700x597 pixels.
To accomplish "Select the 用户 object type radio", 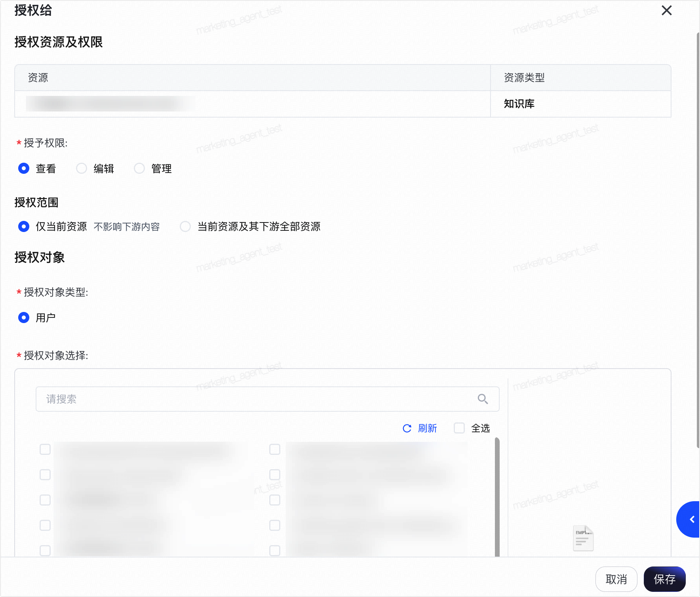I will [24, 318].
